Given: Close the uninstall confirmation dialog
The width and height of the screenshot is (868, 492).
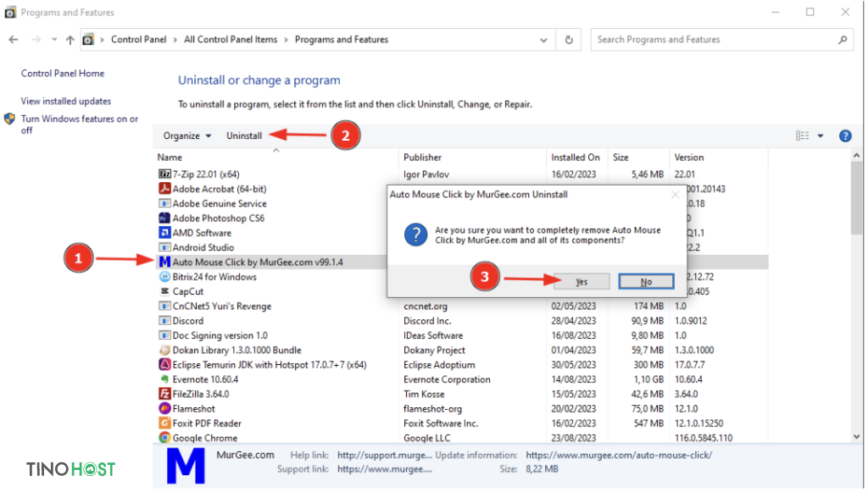Looking at the screenshot, I should click(675, 195).
